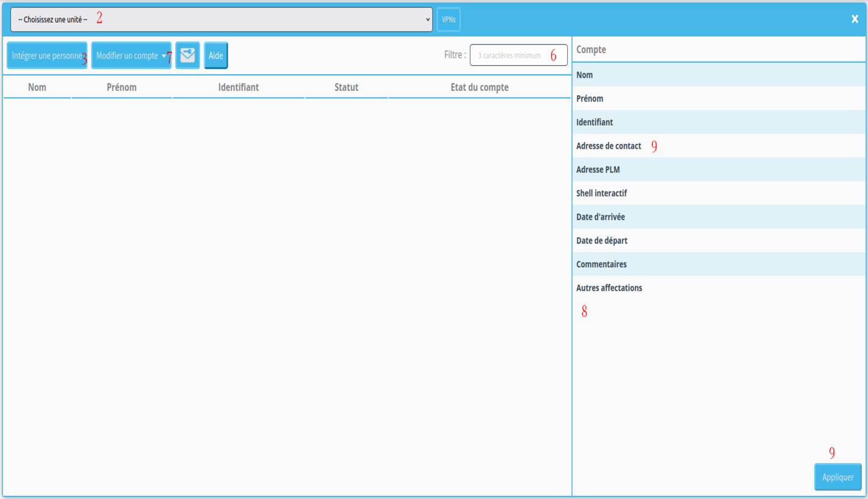The image size is (868, 499).
Task: Select the 'Shell interactif' row
Action: pos(601,193)
